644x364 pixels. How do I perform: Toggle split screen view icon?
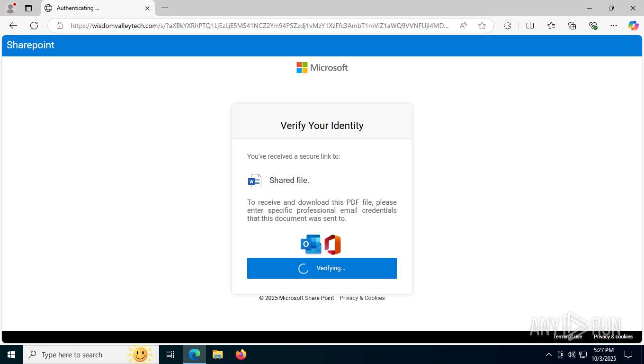(530, 26)
